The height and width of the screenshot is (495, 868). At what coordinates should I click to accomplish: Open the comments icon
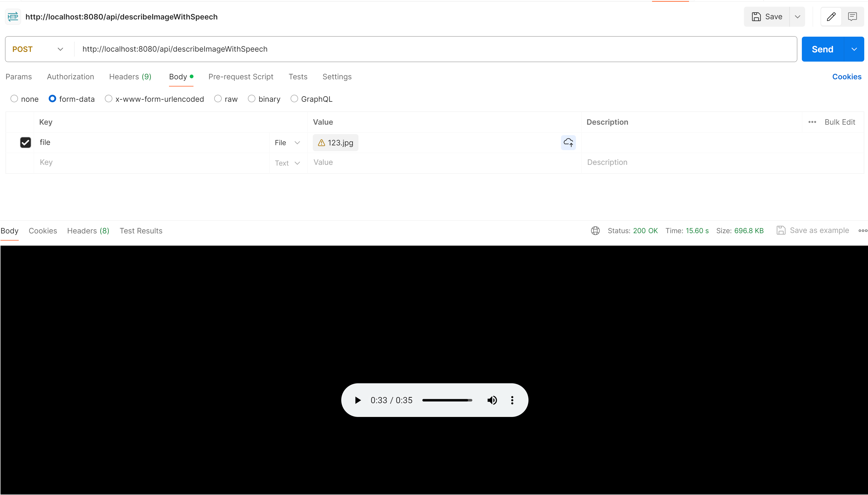pyautogui.click(x=852, y=17)
